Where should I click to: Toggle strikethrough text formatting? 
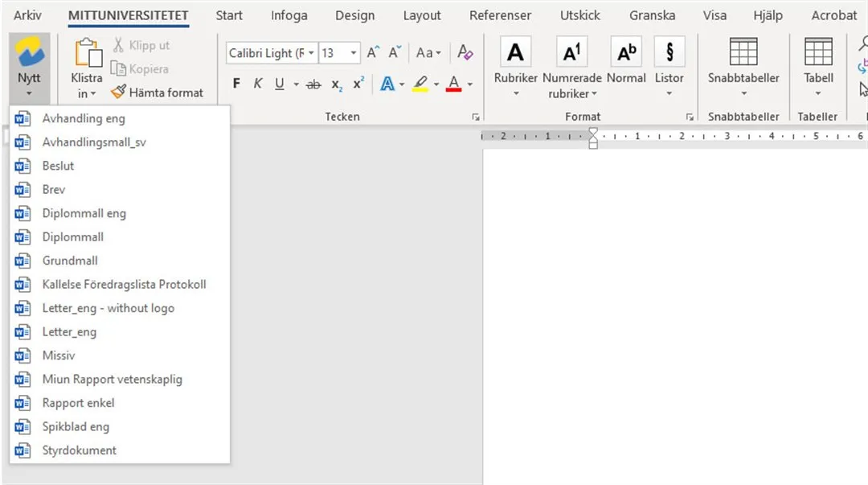(313, 84)
